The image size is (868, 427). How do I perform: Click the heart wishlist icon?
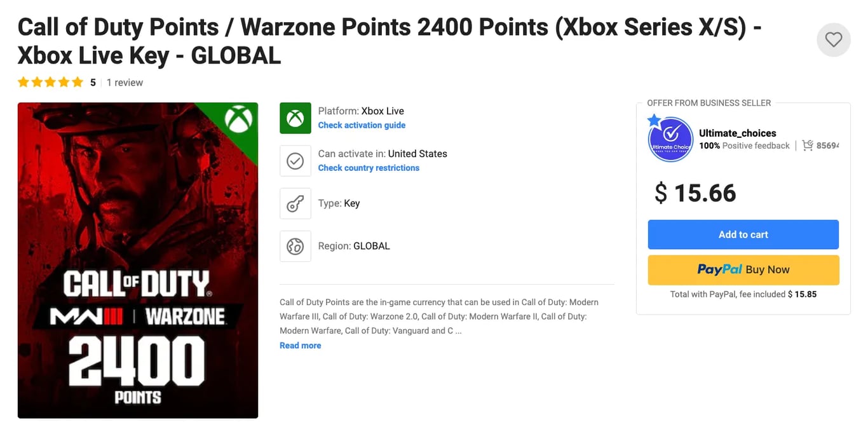[x=833, y=40]
